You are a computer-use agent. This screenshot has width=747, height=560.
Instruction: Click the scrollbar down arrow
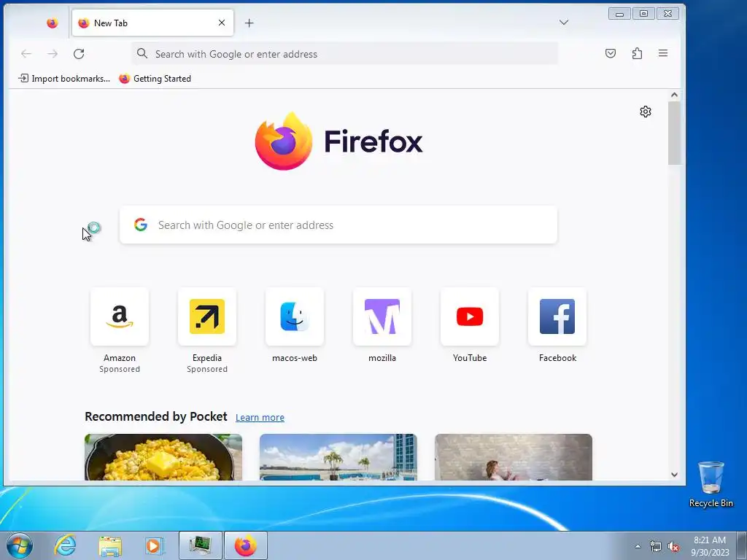pyautogui.click(x=674, y=475)
